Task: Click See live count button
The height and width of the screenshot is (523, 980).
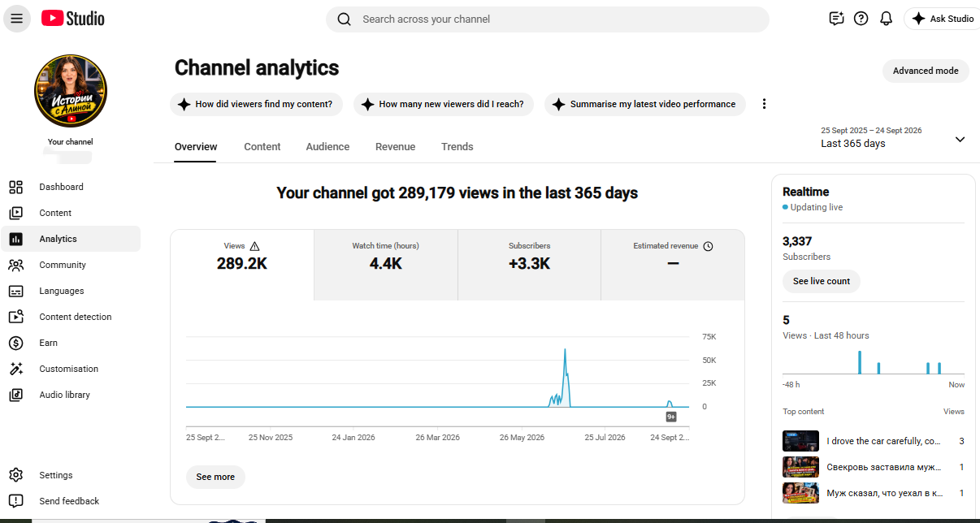Action: pyautogui.click(x=822, y=281)
